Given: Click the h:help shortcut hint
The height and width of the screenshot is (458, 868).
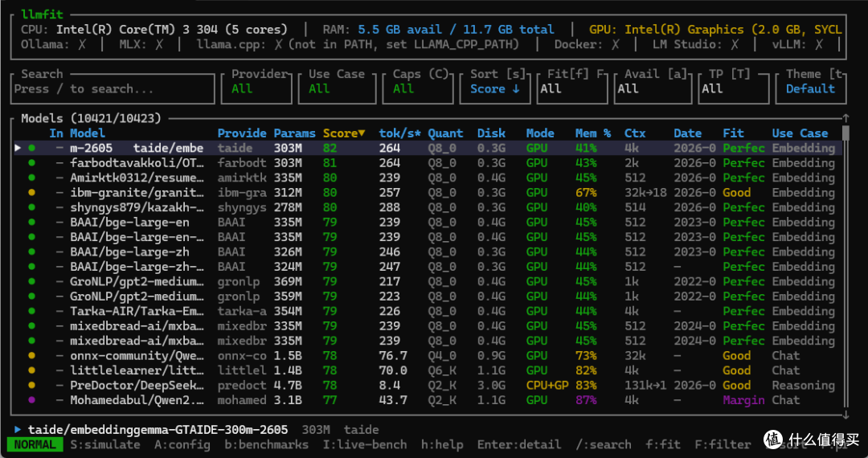Looking at the screenshot, I should [442, 444].
